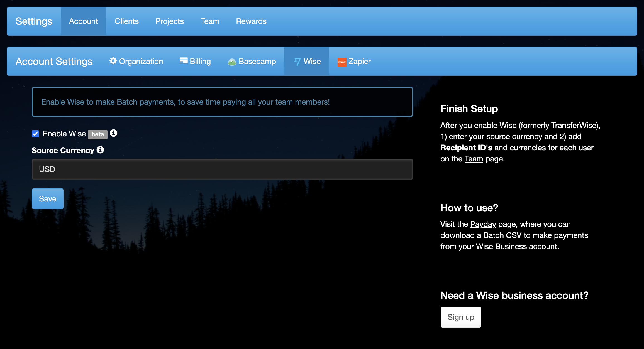This screenshot has height=349, width=644.
Task: Sign up for a Wise business account
Action: (x=461, y=317)
